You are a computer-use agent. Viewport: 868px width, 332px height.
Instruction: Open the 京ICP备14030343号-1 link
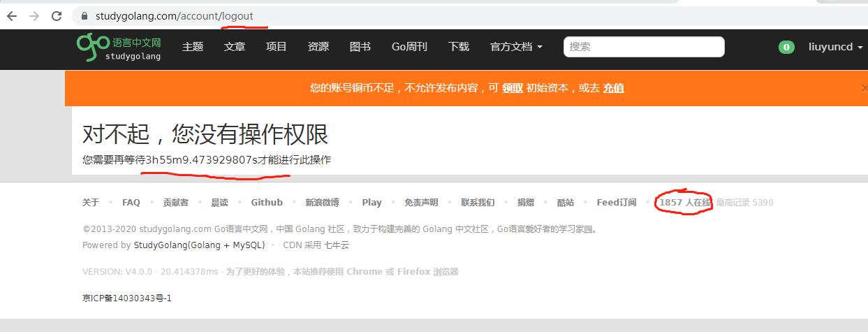127,298
